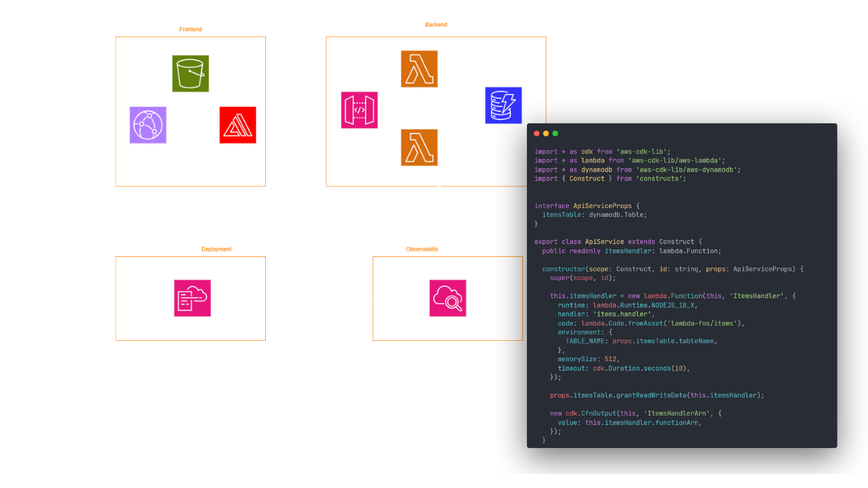The width and height of the screenshot is (868, 488).
Task: Click the 'aws-cdk-lib/aws-lambda' import string
Action: [675, 161]
